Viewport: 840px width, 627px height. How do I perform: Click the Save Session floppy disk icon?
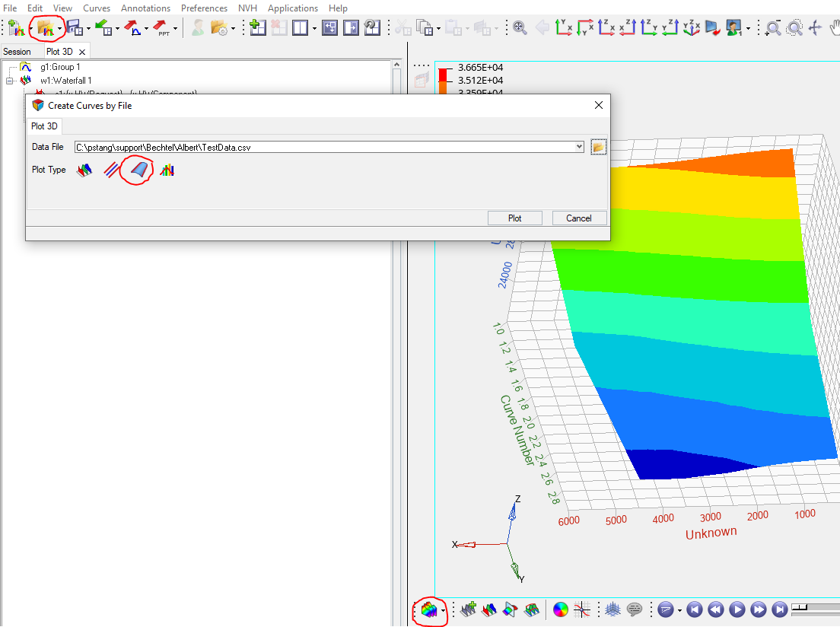[x=75, y=27]
